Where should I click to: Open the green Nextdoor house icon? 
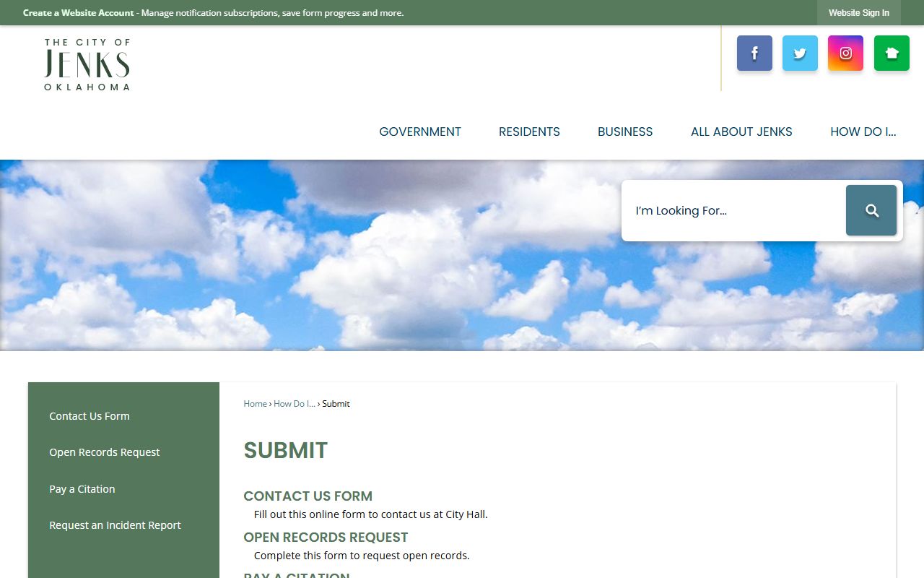892,53
